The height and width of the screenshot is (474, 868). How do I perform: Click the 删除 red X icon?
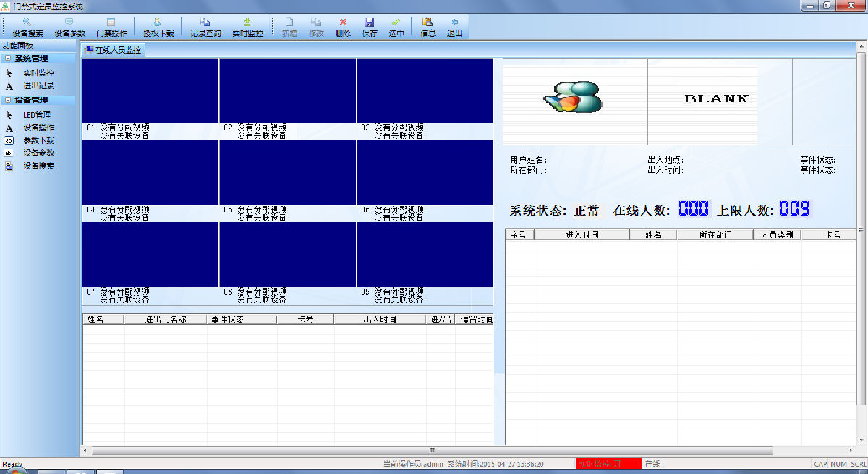(343, 27)
